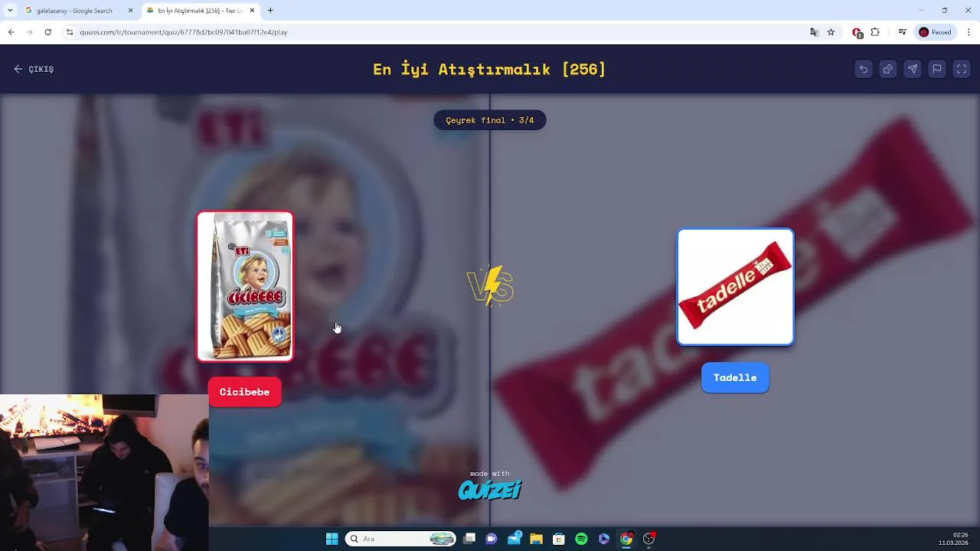Click the report flag icon
Screen dimensions: 980x551
[x=937, y=69]
